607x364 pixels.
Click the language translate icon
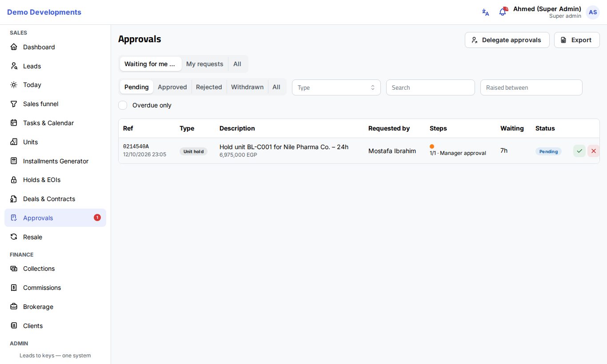point(486,12)
